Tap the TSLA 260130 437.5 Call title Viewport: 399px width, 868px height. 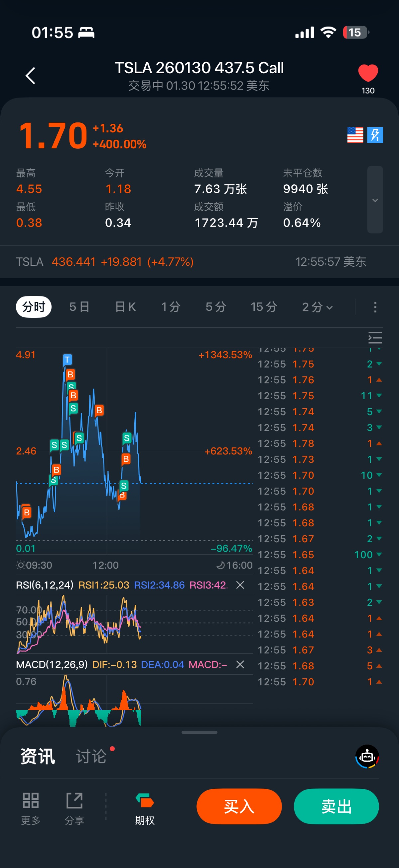pyautogui.click(x=199, y=68)
